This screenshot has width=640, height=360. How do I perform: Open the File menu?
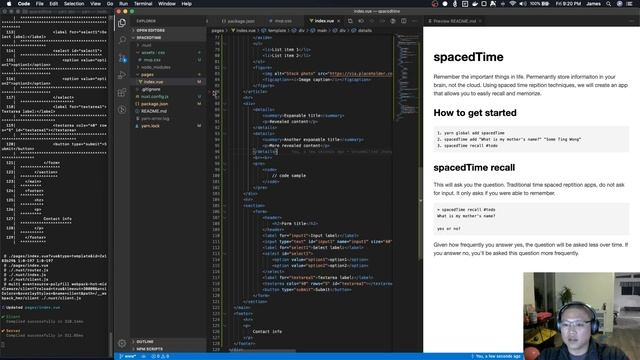(x=40, y=4)
